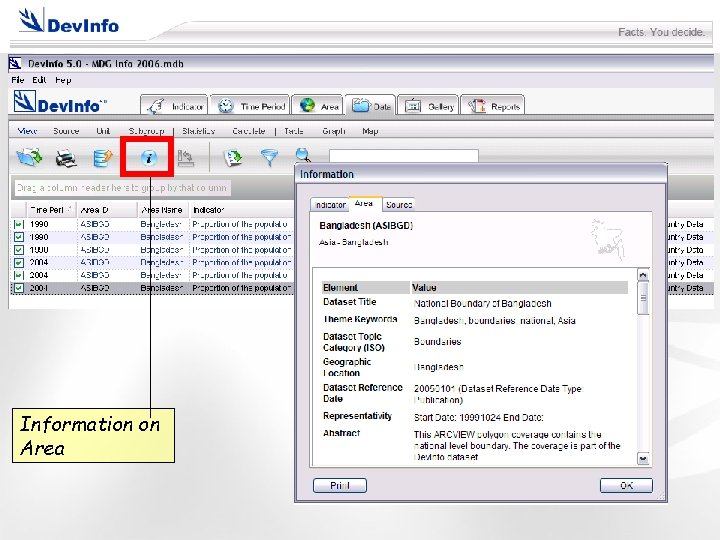
Task: Click the printer icon in the toolbar
Action: click(66, 158)
